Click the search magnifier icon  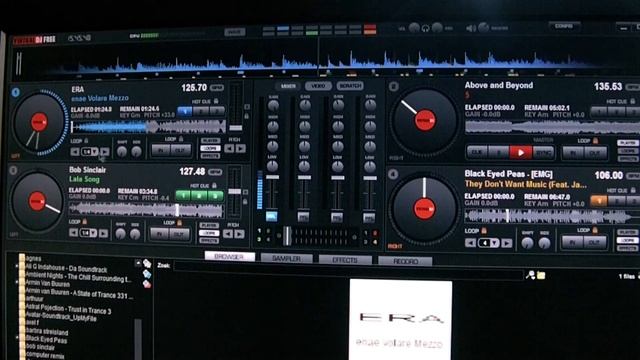click(x=531, y=275)
